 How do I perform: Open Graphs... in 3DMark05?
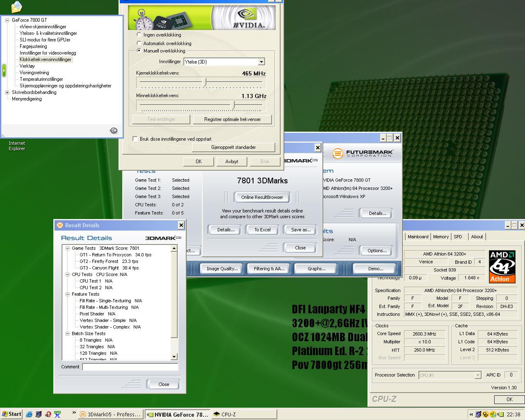click(x=316, y=269)
